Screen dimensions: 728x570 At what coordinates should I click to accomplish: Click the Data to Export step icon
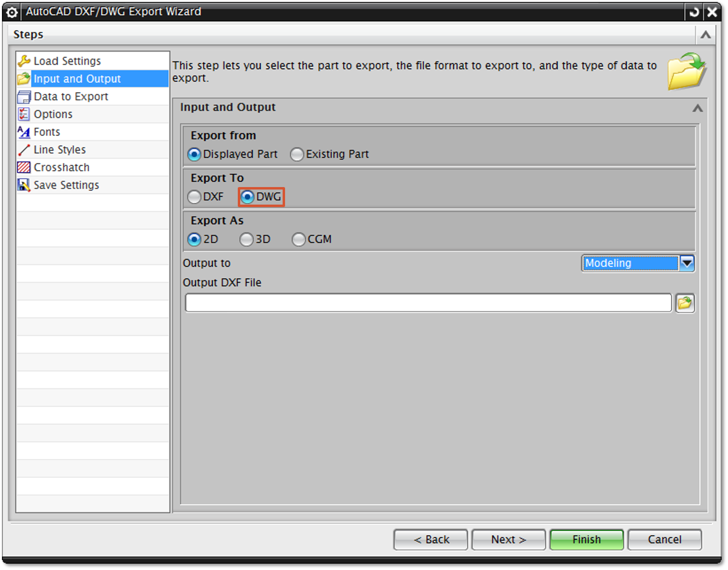point(24,97)
